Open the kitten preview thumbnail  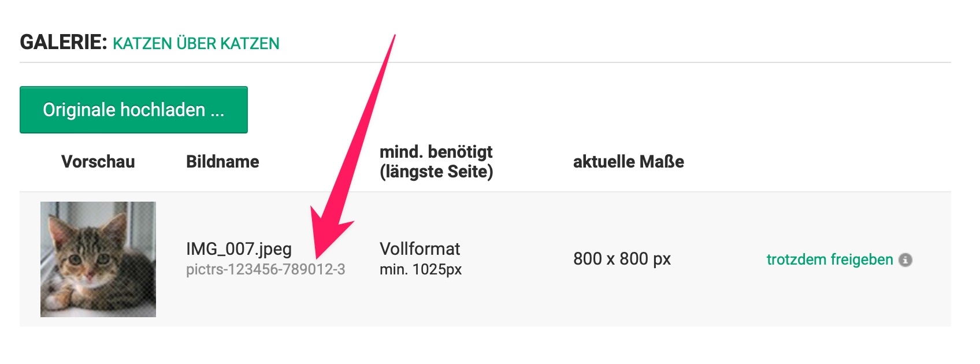point(98,259)
